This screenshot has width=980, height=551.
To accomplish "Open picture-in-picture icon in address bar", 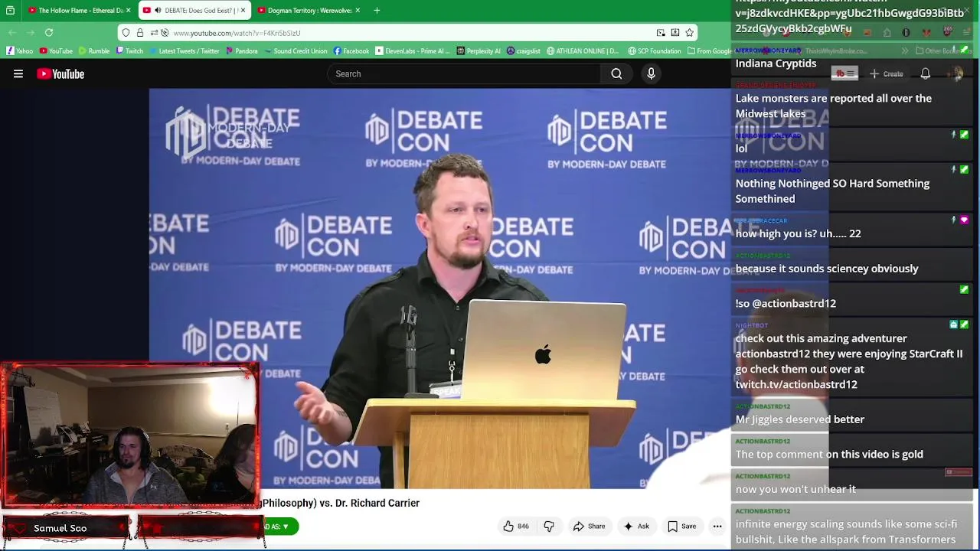I will point(661,33).
